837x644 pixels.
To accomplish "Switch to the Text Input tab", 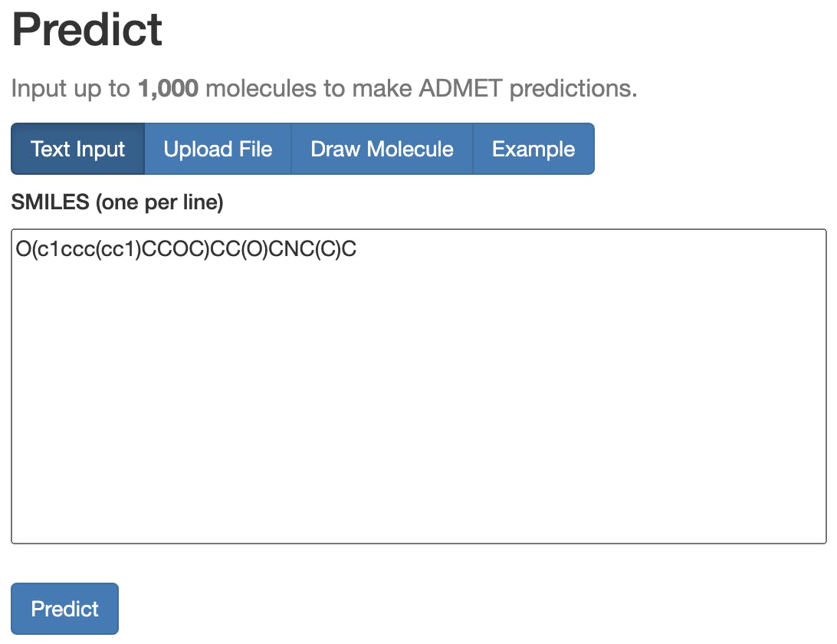I will 77,149.
